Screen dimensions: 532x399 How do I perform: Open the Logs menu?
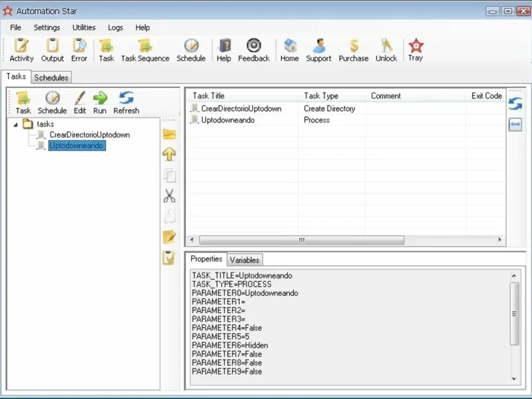115,27
